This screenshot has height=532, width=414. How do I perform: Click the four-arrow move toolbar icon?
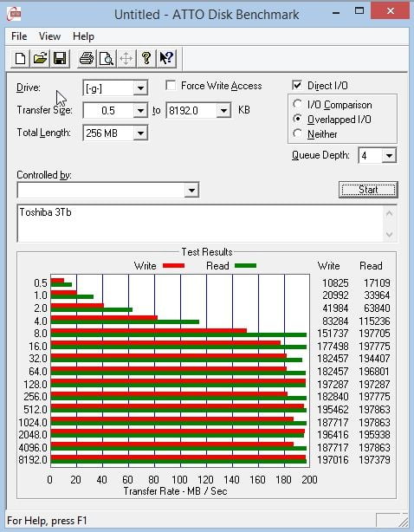pyautogui.click(x=126, y=58)
